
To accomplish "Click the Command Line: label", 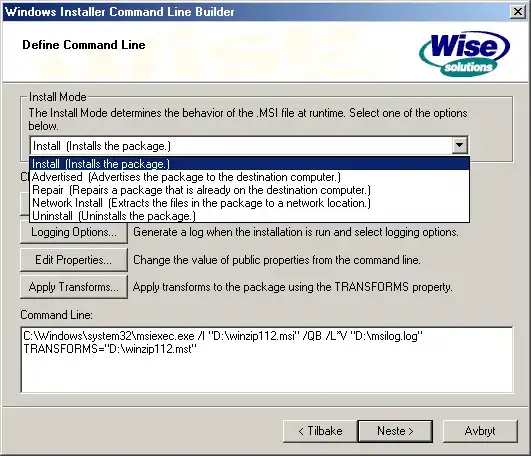I will [x=56, y=315].
